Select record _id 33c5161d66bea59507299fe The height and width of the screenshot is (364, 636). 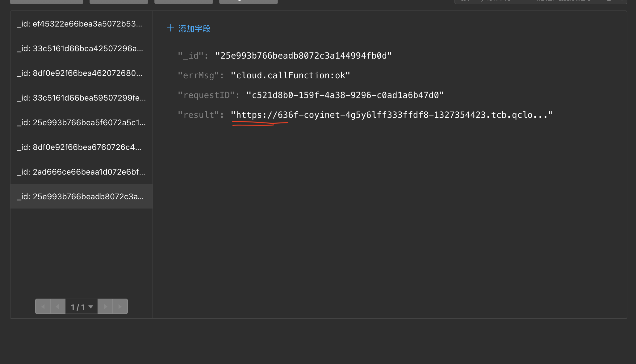tap(81, 98)
